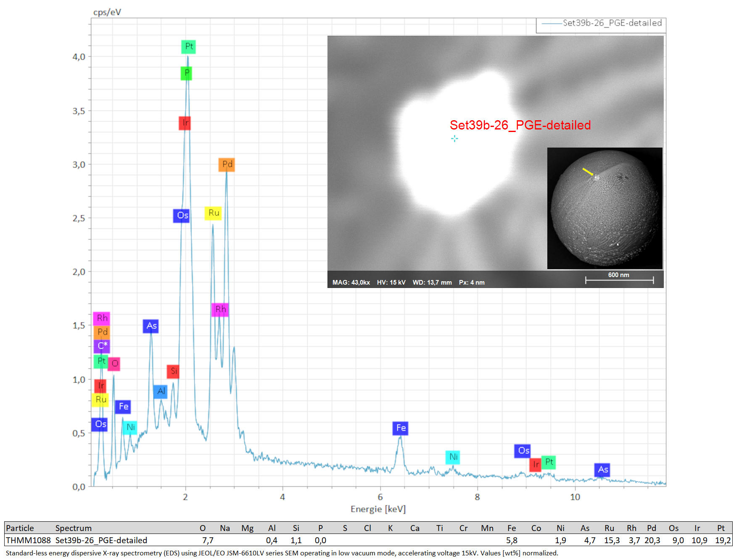Click the red Set39b-26_PGE-detailed image annotation

520,125
